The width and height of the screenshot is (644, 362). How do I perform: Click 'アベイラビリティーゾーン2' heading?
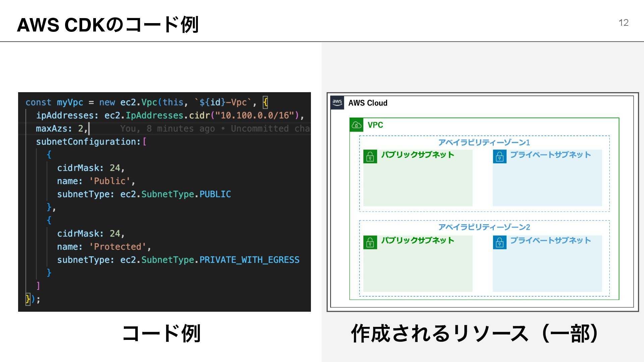click(484, 227)
